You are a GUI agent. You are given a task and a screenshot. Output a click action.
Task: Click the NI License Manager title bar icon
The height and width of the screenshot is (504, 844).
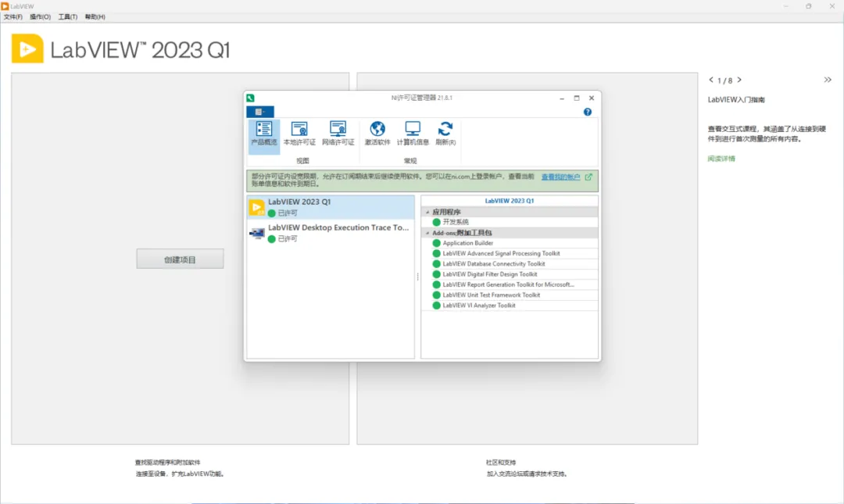pos(250,98)
